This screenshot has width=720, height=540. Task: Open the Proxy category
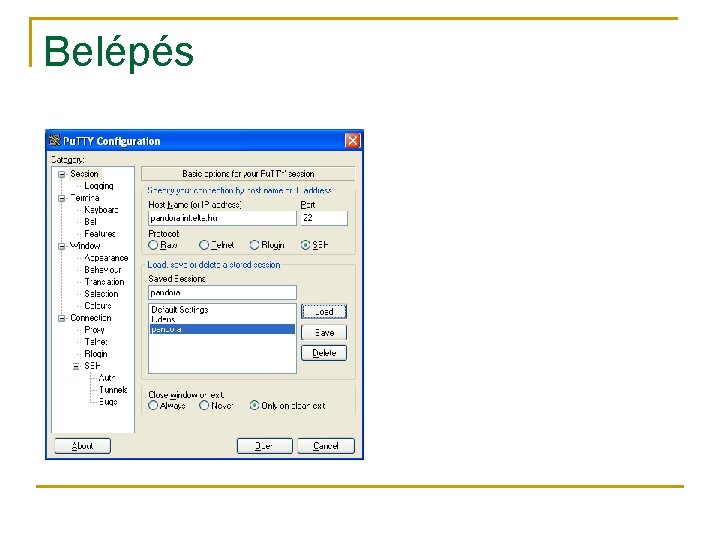[95, 330]
